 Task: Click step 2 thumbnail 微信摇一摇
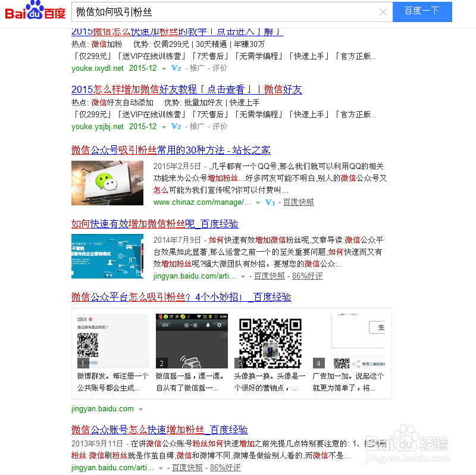(192, 340)
